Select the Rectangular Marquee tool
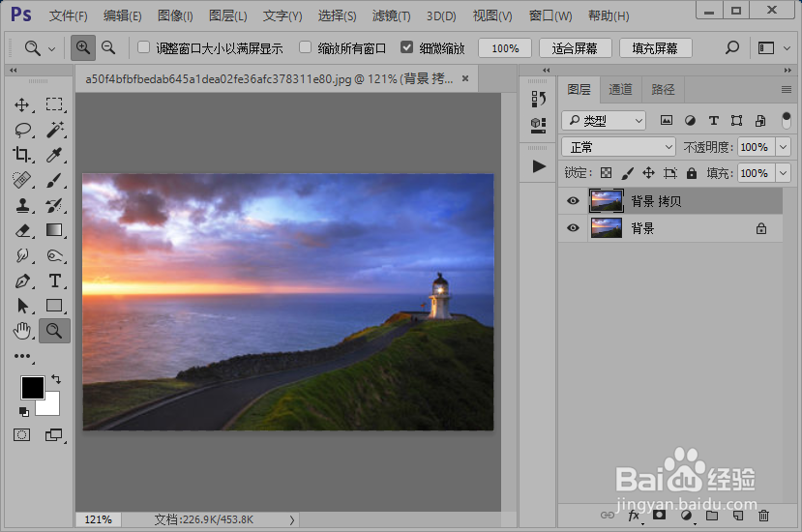The width and height of the screenshot is (802, 532). (54, 104)
